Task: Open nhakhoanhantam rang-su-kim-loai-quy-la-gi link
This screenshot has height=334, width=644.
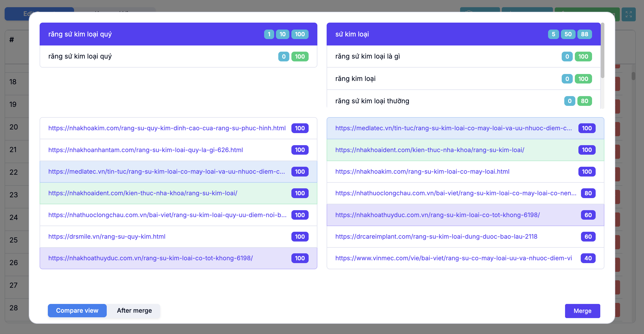Action: point(146,150)
